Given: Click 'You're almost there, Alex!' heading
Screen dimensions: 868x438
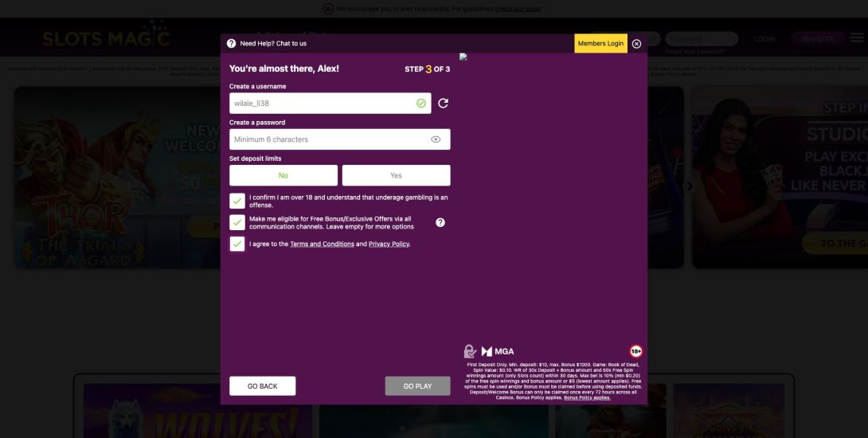Looking at the screenshot, I should pos(284,68).
